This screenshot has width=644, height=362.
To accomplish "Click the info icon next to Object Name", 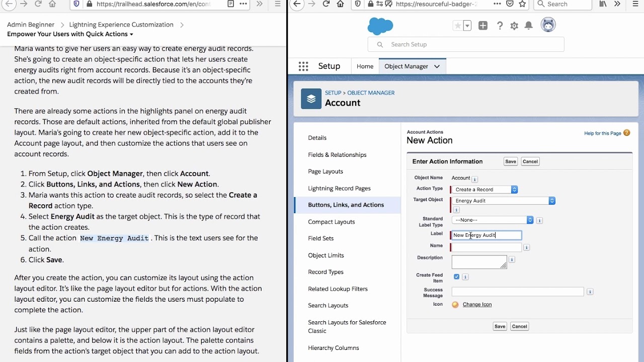I will tap(474, 179).
